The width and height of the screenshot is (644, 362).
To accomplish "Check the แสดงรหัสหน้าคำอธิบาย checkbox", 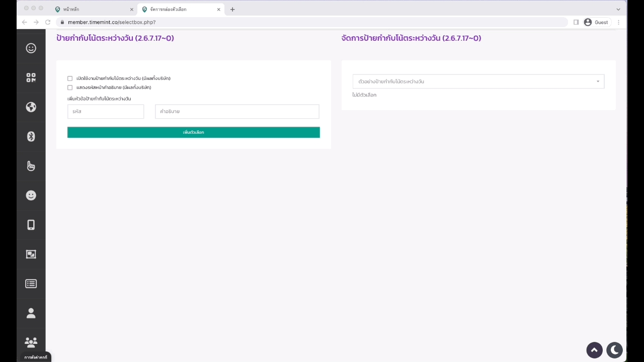I will (x=70, y=87).
